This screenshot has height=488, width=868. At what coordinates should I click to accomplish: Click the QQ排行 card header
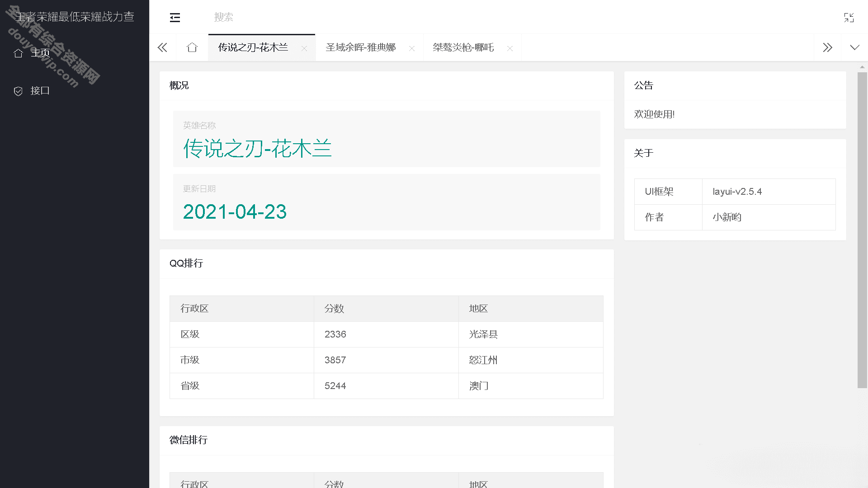coord(387,263)
